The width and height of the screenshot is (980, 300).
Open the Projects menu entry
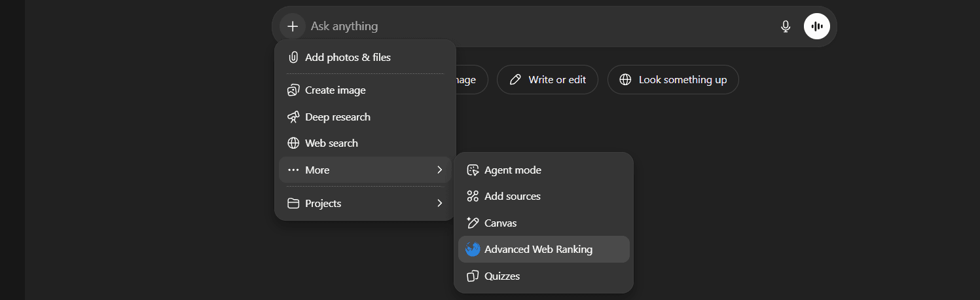[365, 203]
